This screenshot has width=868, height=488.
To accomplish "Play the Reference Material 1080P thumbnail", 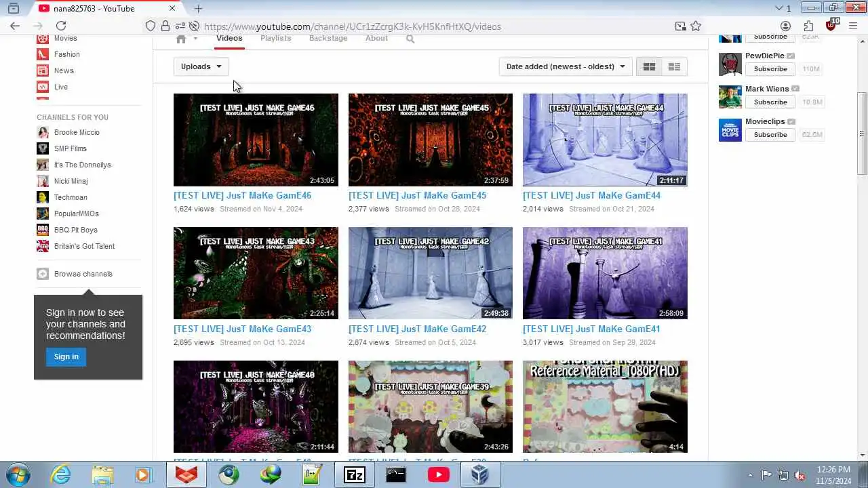I will tap(605, 407).
